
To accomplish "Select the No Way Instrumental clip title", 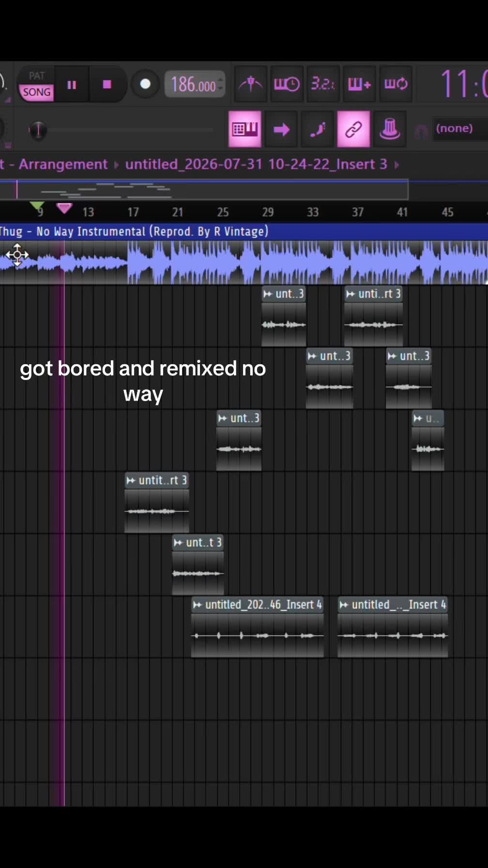I will 134,232.
